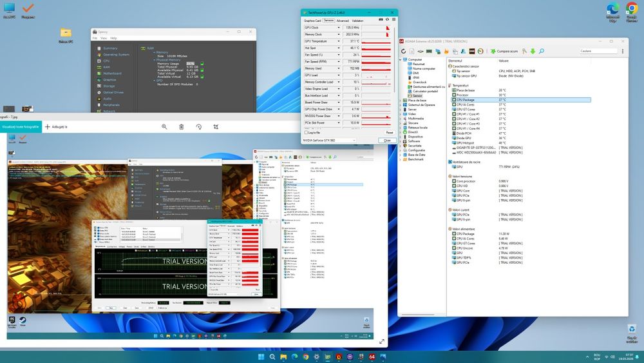Click AIDA64 user account toolbar icon
644x363 pixels.
463,52
